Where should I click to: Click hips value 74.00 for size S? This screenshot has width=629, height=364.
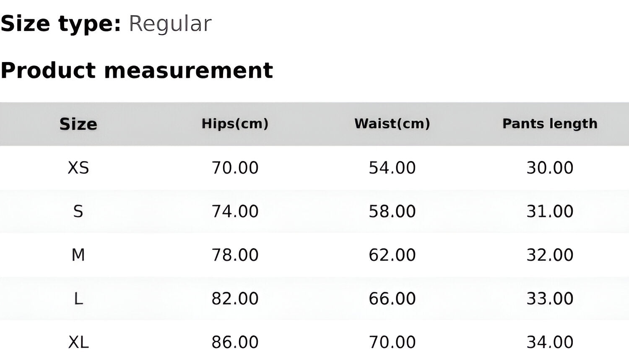235,211
